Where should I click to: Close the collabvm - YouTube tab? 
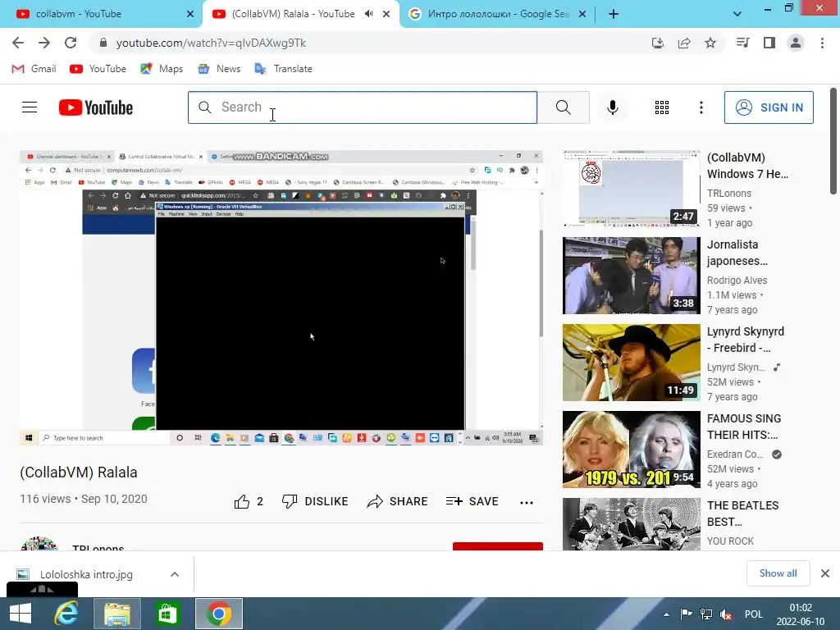(x=190, y=14)
